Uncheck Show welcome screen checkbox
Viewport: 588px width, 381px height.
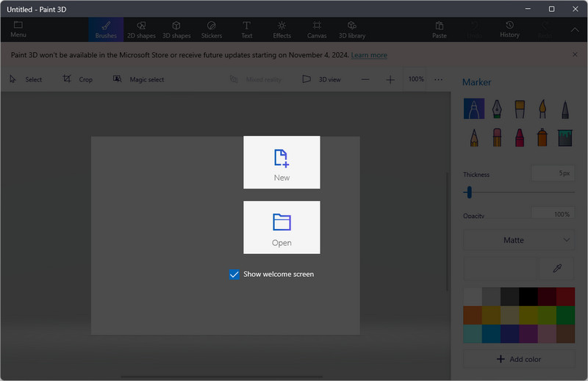click(234, 275)
